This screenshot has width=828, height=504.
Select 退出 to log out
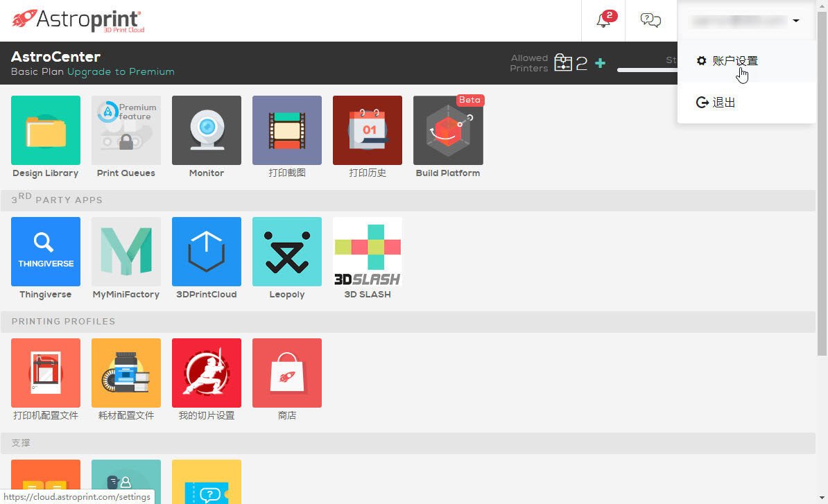click(x=746, y=103)
